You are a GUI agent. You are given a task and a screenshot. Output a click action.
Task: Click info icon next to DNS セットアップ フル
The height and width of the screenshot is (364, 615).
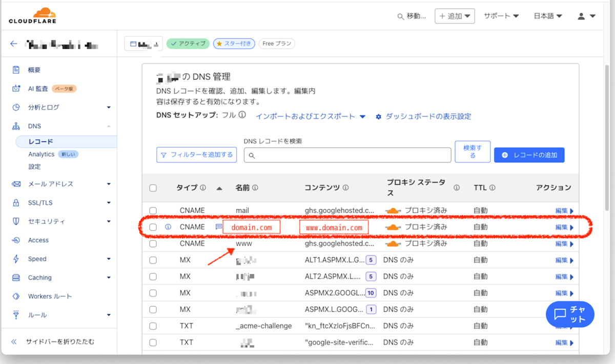pos(242,116)
